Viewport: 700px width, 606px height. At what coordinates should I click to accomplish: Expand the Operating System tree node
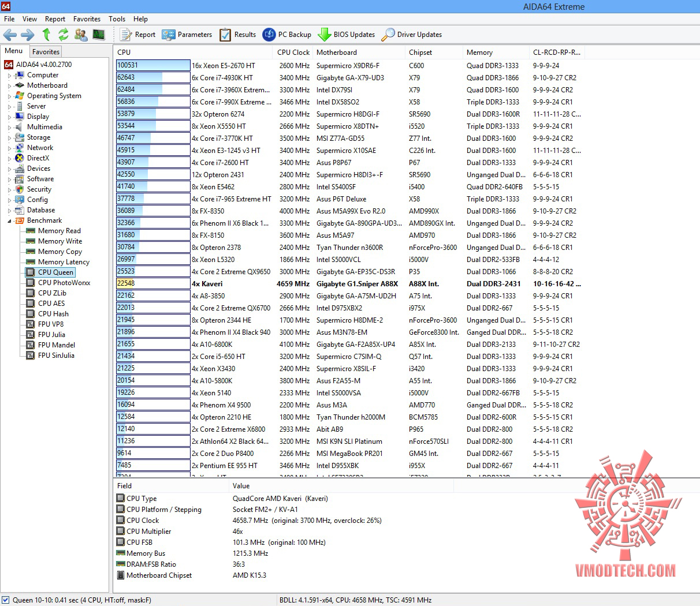point(9,96)
